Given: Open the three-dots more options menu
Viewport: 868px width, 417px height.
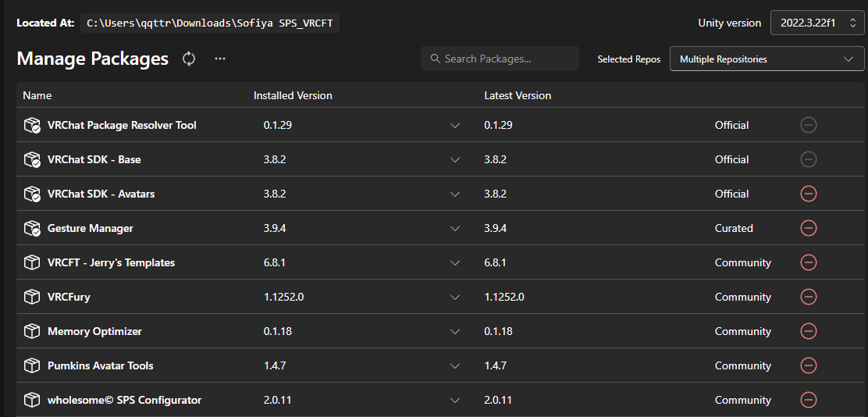Looking at the screenshot, I should [220, 59].
